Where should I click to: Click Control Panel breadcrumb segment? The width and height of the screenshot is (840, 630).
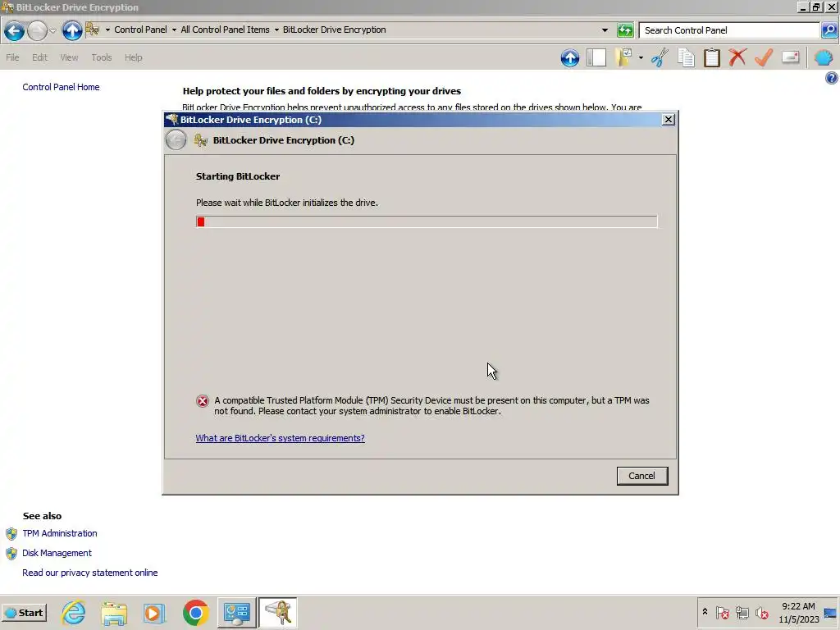(140, 30)
